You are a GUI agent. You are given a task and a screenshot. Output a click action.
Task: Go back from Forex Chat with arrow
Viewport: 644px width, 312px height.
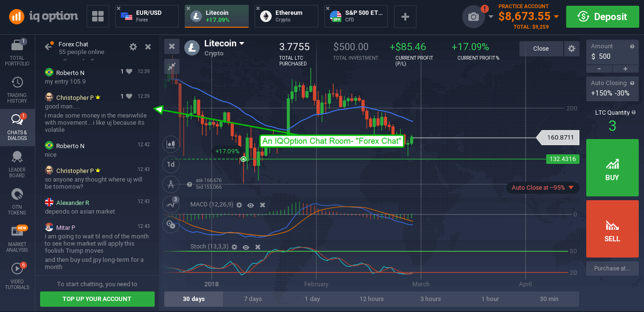(48, 47)
